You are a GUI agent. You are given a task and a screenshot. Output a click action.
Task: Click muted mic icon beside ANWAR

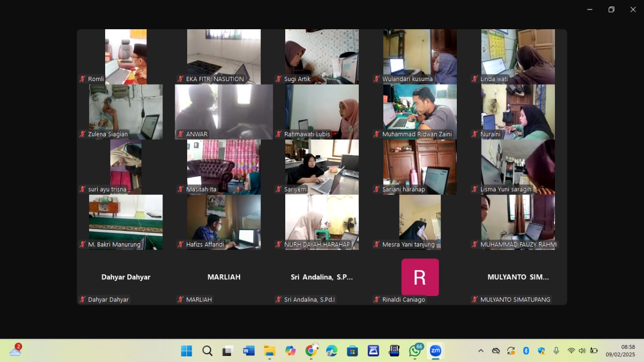pyautogui.click(x=181, y=134)
